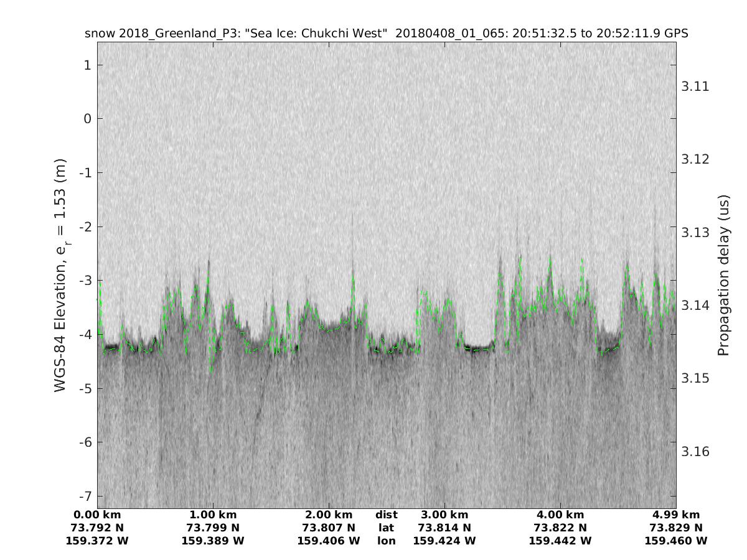Select the -7 elevation tick label
The width and height of the screenshot is (747, 560).
[x=85, y=496]
